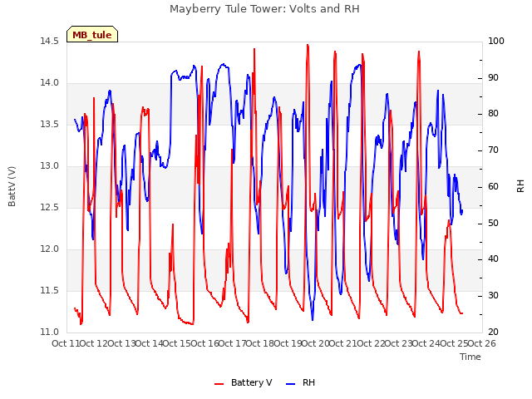The height and width of the screenshot is (399, 532).
Task: Click the 11.0 left axis tick label
Action: coord(50,332)
